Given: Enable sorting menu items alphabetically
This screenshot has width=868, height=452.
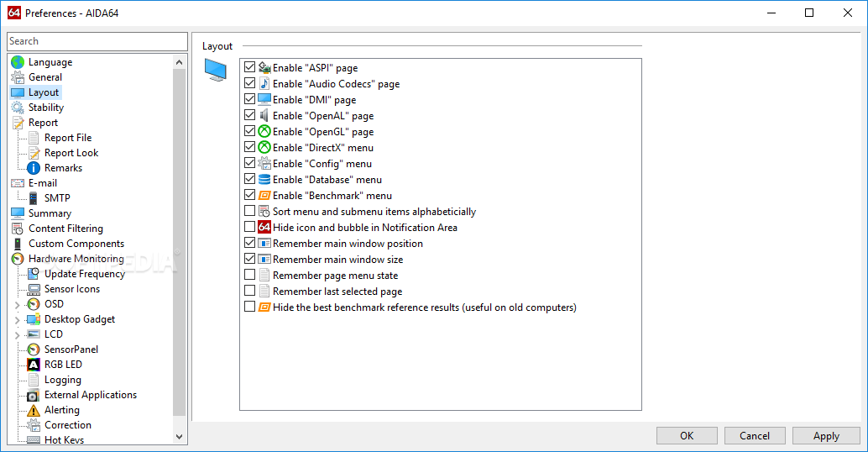Looking at the screenshot, I should (249, 211).
